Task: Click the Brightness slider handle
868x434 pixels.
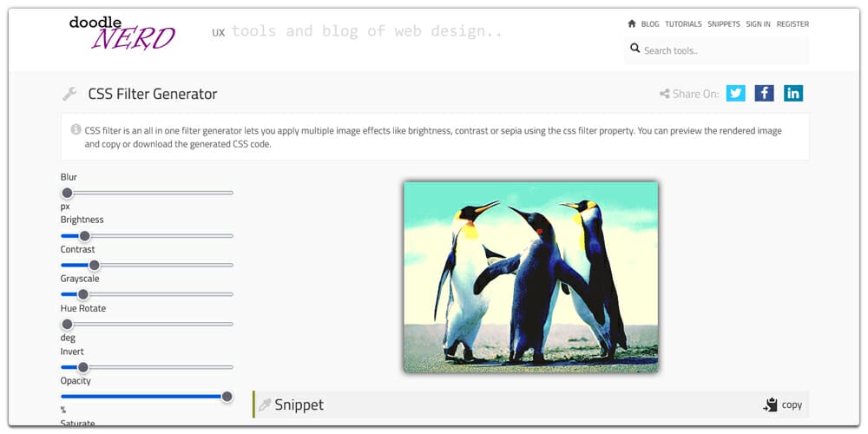Action: [x=84, y=236]
